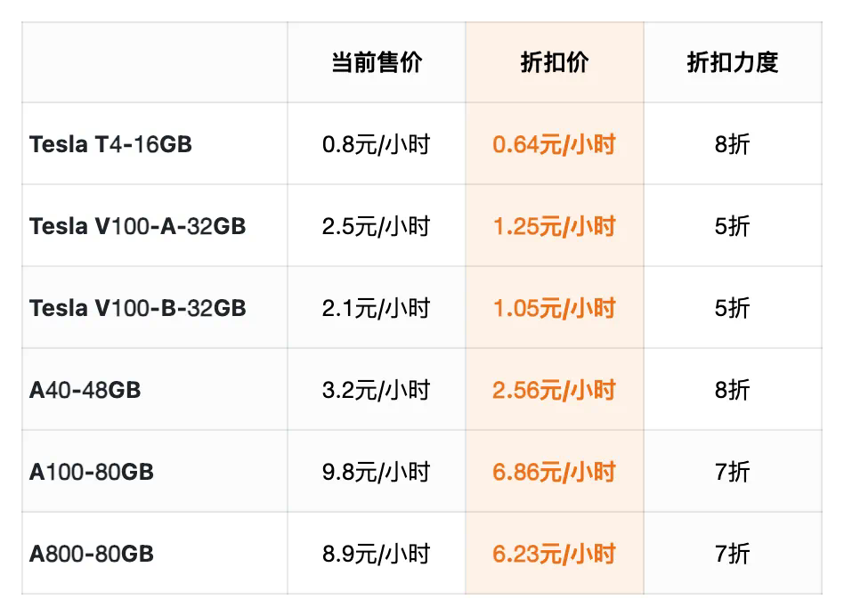Click the 8.9元/小时 current price cell
The image size is (844, 616).
pyautogui.click(x=377, y=554)
